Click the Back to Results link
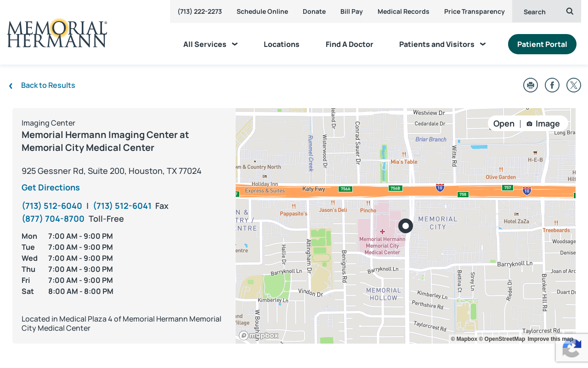The width and height of the screenshot is (588, 368). click(x=48, y=85)
